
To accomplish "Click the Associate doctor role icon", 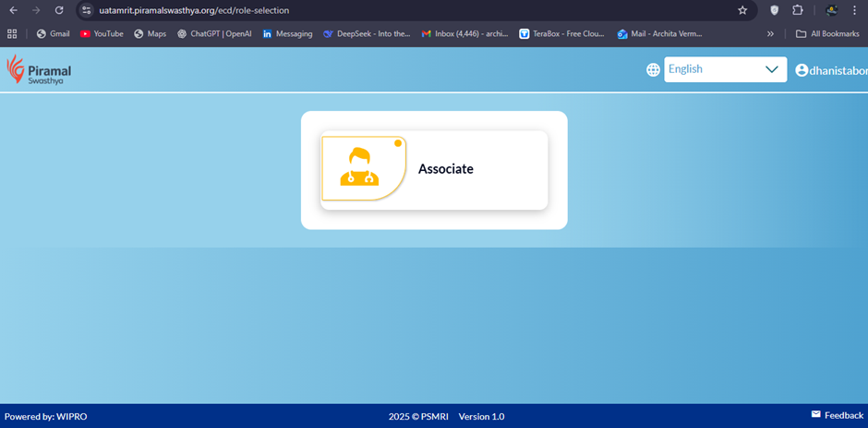I will click(x=360, y=168).
